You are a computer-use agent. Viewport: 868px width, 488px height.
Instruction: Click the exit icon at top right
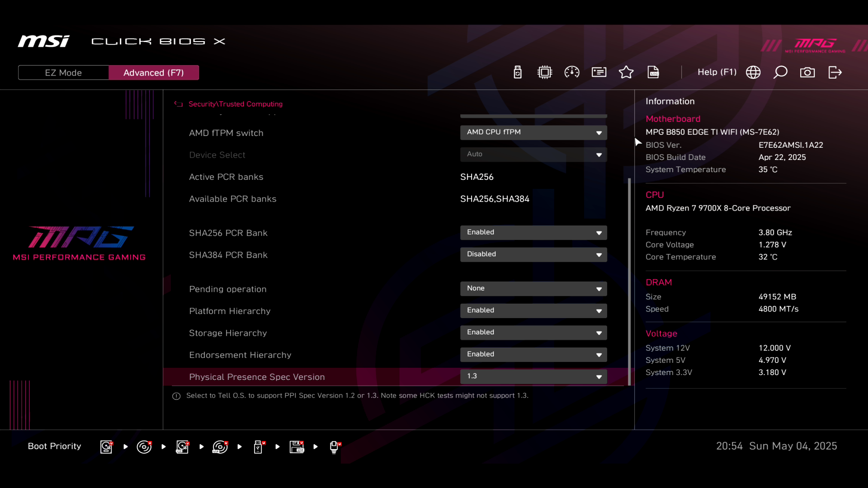pyautogui.click(x=835, y=72)
